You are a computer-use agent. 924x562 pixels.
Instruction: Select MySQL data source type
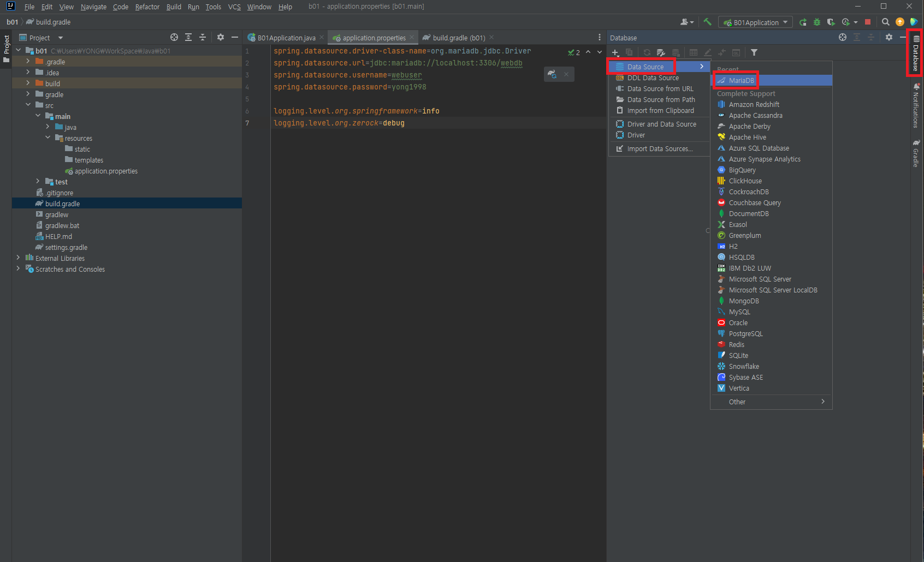[x=771, y=312]
